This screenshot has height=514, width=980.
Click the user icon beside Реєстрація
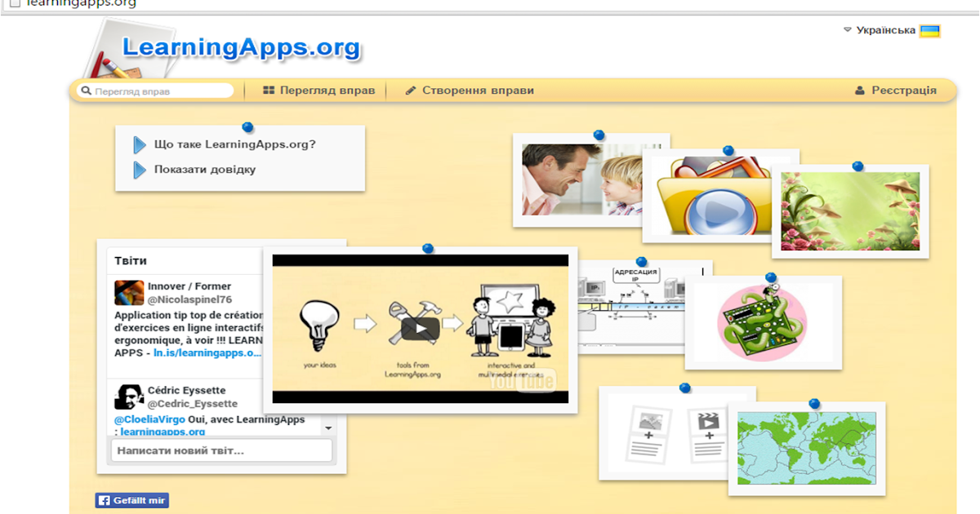(x=860, y=91)
